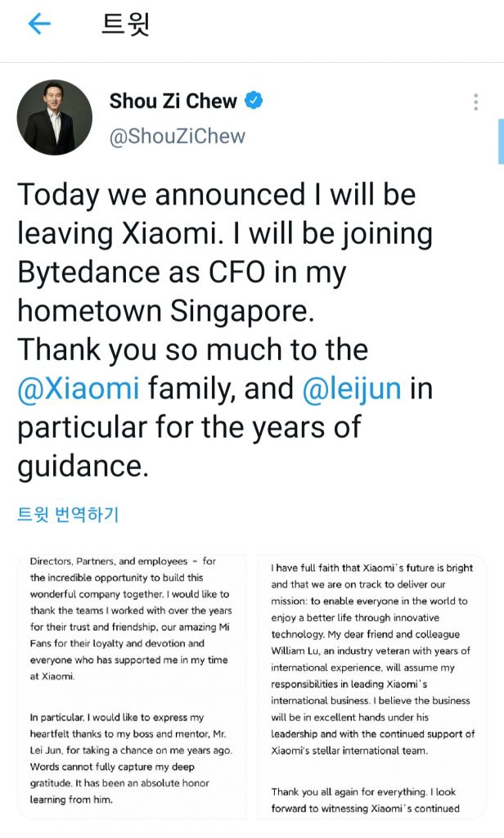Click the blue verified badge
The image size is (504, 838).
click(254, 101)
